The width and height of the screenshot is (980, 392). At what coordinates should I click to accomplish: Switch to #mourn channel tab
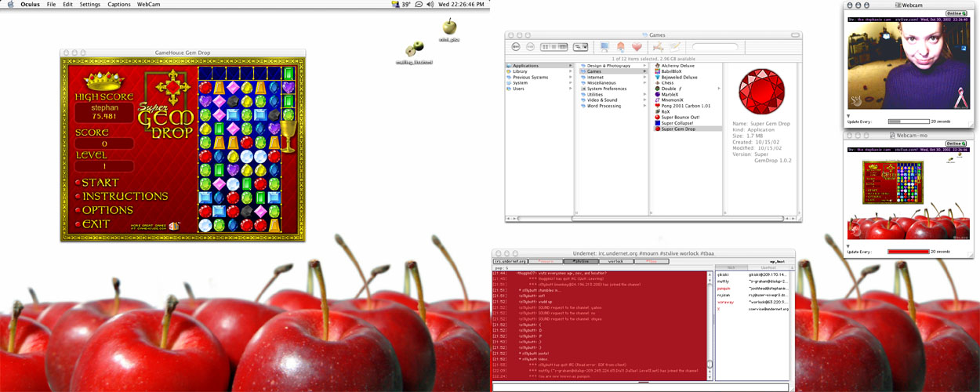pyautogui.click(x=546, y=261)
